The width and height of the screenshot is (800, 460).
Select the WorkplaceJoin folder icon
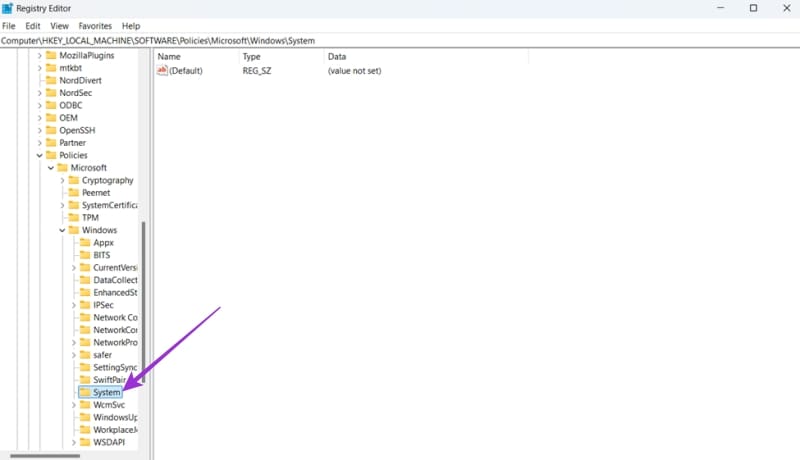pyautogui.click(x=85, y=429)
